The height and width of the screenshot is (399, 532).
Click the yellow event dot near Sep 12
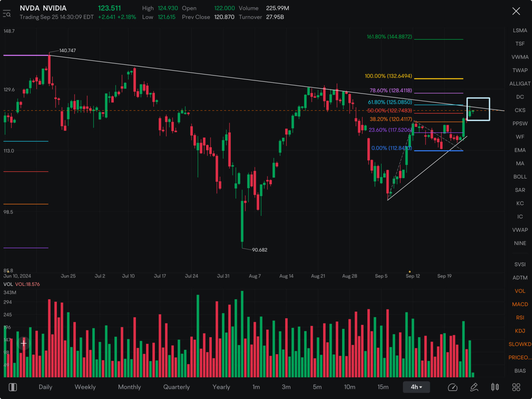(410, 272)
